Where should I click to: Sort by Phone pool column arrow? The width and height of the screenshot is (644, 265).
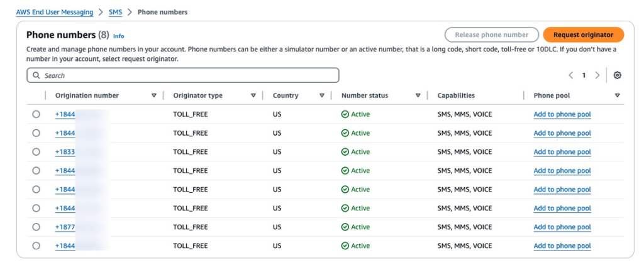618,95
